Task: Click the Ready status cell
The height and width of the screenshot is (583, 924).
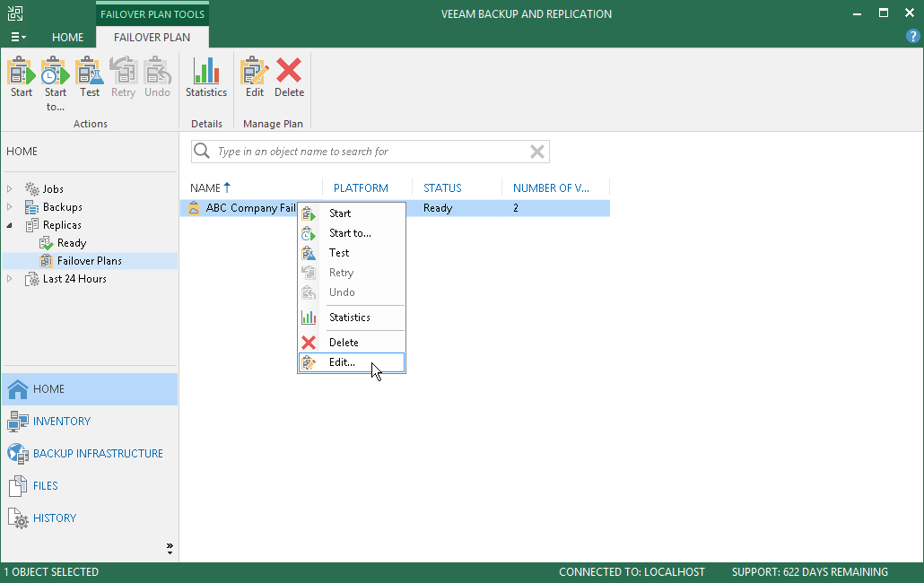Action: coord(438,208)
